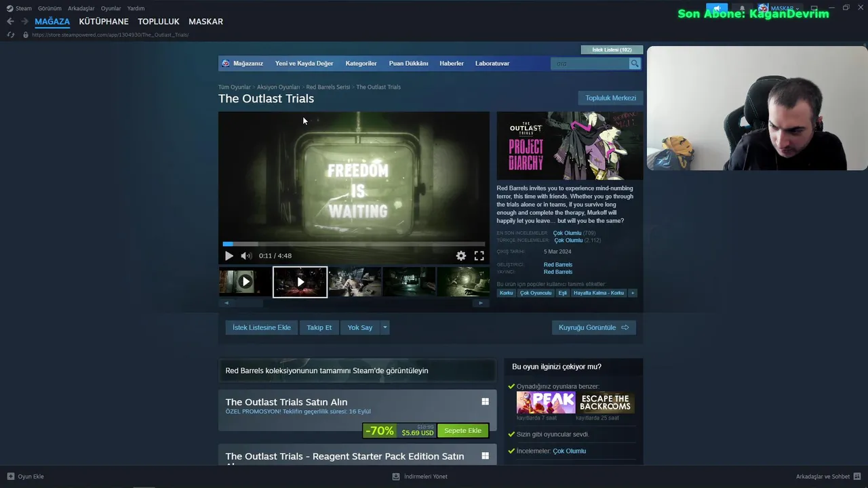
Task: Go to the MAĞAZA tab
Action: pyautogui.click(x=52, y=22)
